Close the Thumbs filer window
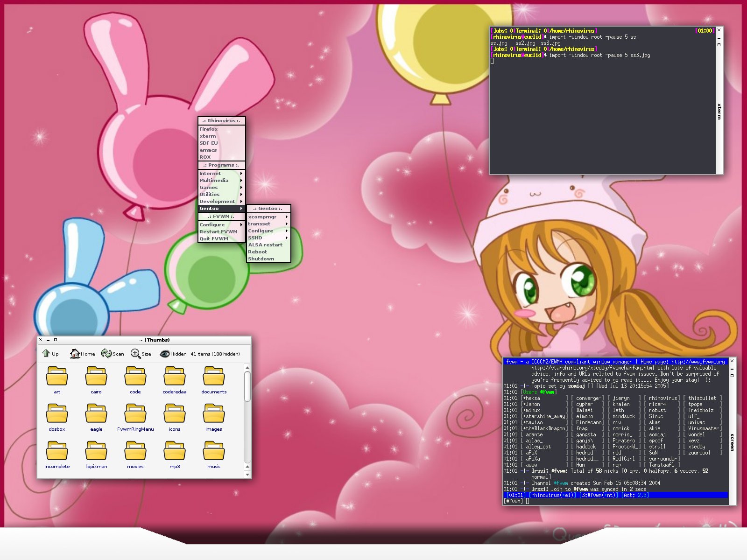Image resolution: width=747 pixels, height=560 pixels. (41, 340)
